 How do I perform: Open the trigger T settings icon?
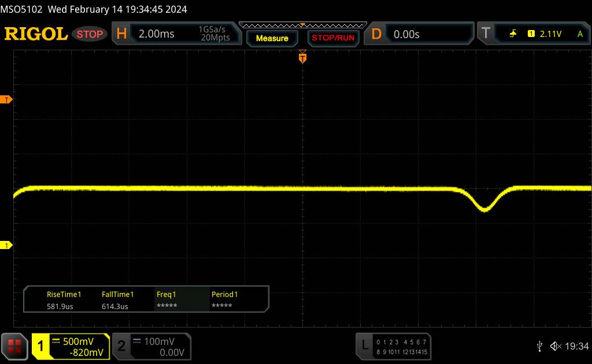[486, 34]
